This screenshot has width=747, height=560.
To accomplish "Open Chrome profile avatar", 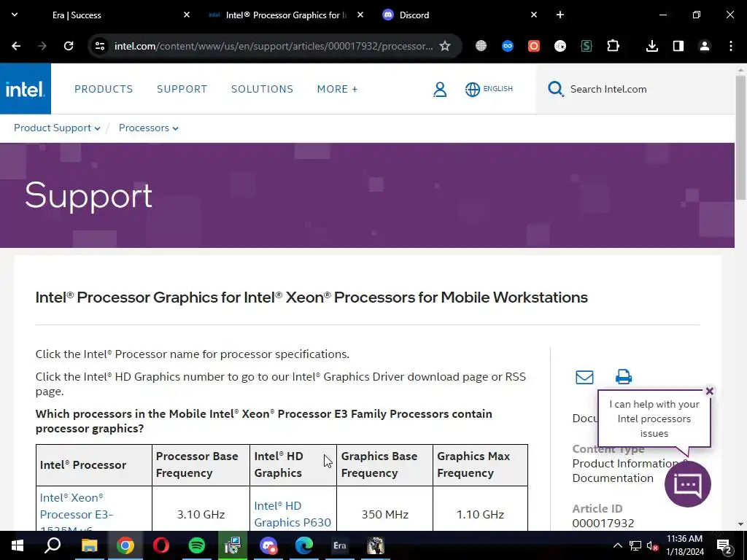I will (x=704, y=46).
